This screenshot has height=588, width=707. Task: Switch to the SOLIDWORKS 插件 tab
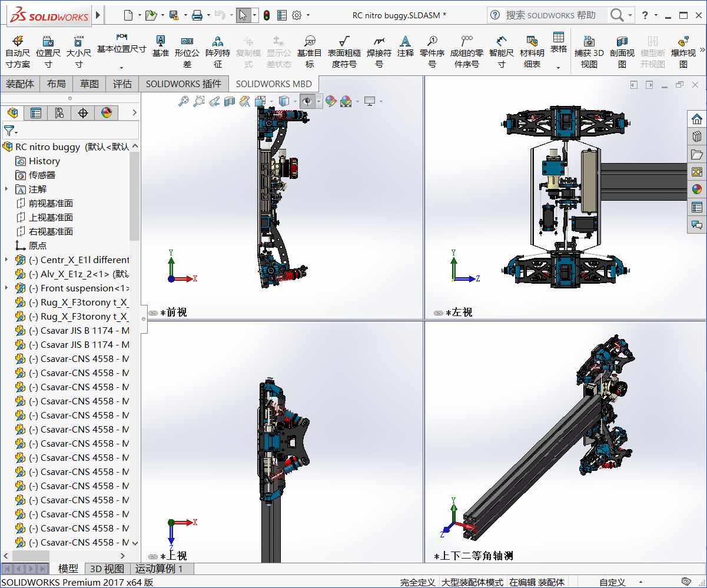pyautogui.click(x=184, y=84)
